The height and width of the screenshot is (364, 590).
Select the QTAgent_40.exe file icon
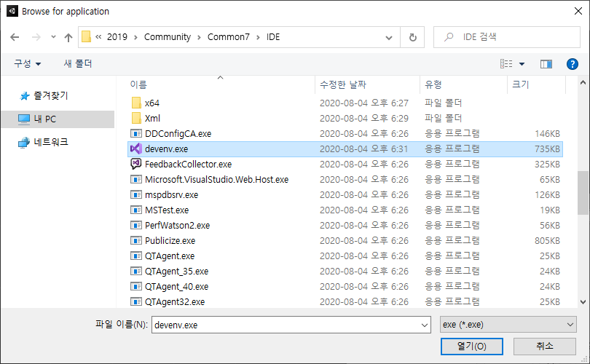click(135, 287)
